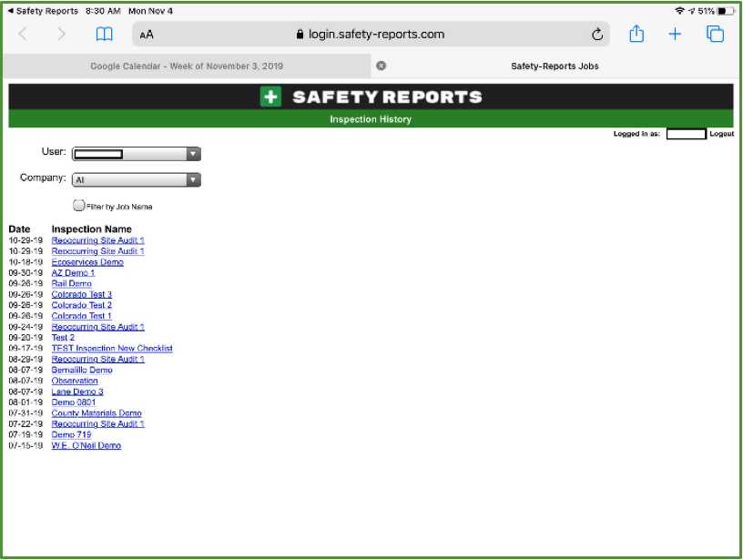Click the Date column header
The width and height of the screenshot is (743, 560).
[19, 229]
